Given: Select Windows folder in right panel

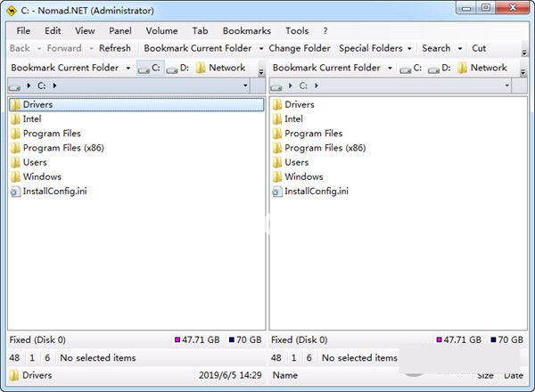Looking at the screenshot, I should click(x=298, y=176).
